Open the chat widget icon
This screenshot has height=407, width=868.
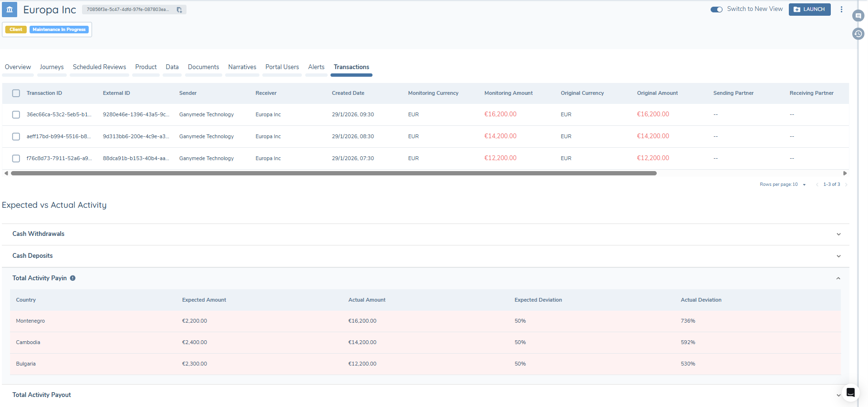pyautogui.click(x=850, y=393)
